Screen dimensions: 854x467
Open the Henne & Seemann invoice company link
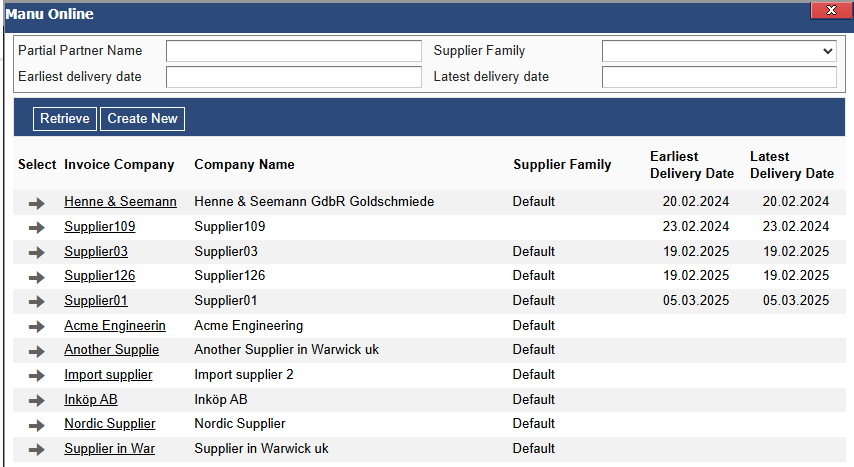coord(120,202)
